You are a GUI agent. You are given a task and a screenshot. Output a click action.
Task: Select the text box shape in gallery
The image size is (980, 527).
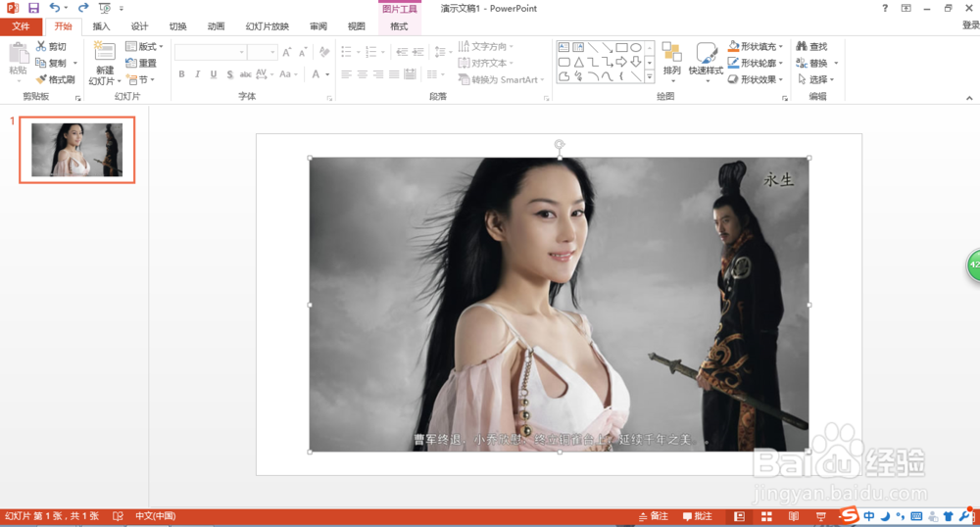(563, 47)
